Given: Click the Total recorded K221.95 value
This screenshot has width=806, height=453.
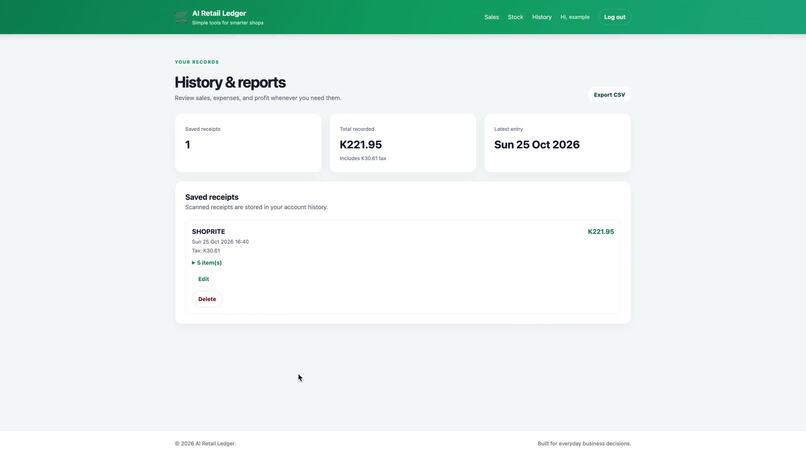Looking at the screenshot, I should tap(360, 145).
